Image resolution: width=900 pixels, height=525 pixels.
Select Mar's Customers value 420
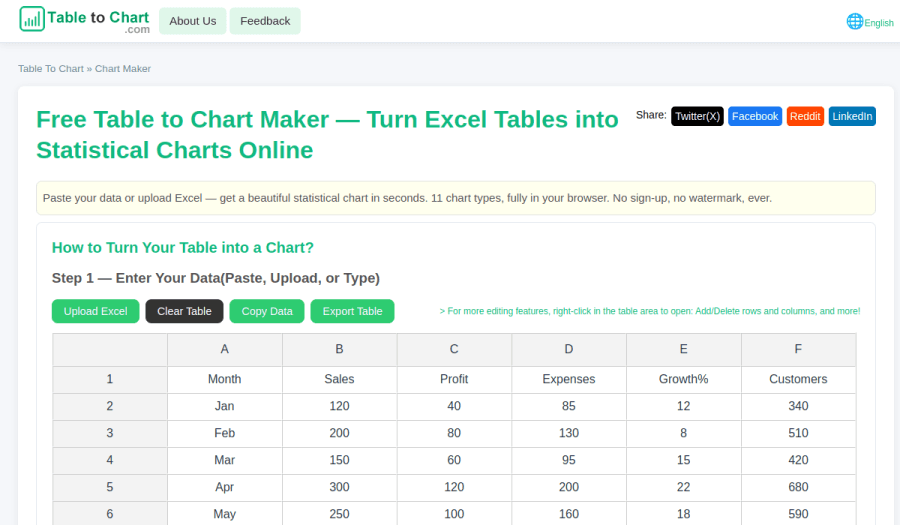(x=798, y=460)
